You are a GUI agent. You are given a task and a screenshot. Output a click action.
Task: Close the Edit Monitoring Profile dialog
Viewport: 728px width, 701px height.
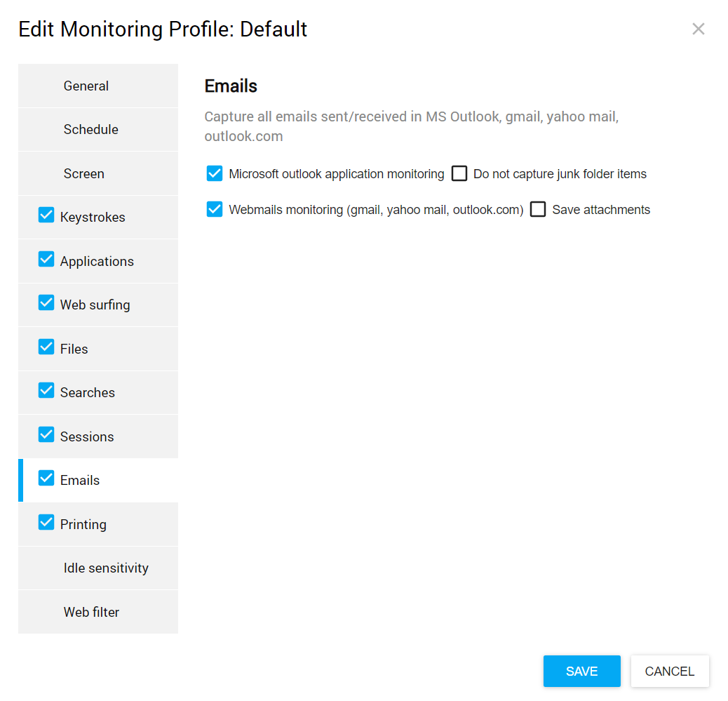(x=698, y=29)
